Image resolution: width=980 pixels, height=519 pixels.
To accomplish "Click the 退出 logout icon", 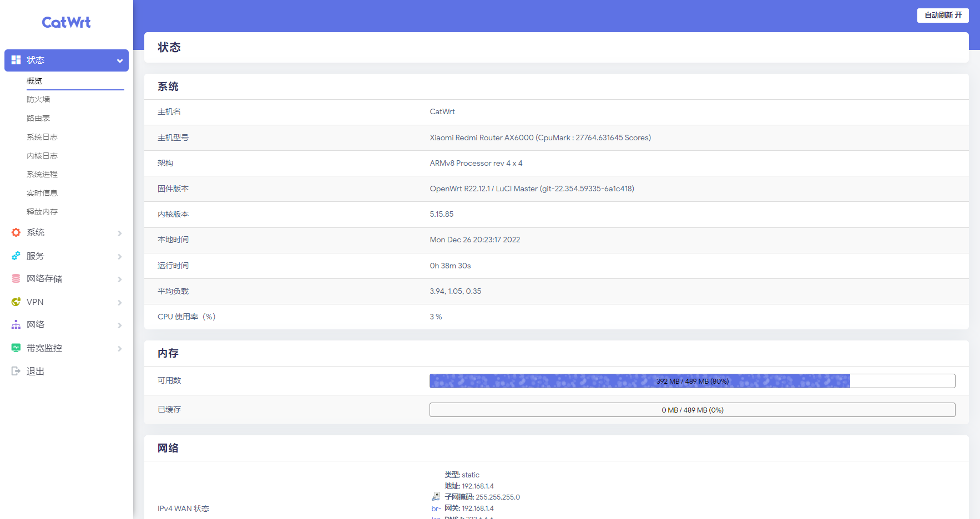I will coord(15,371).
